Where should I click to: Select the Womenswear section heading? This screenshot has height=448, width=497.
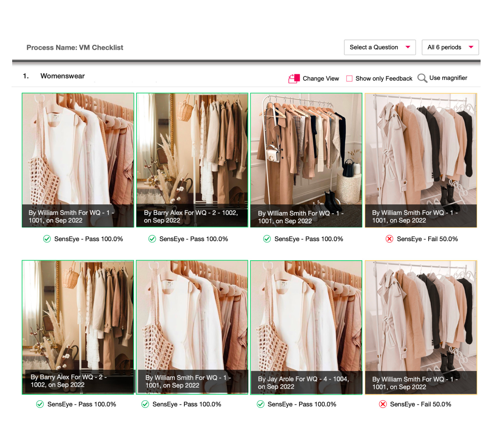pyautogui.click(x=62, y=76)
